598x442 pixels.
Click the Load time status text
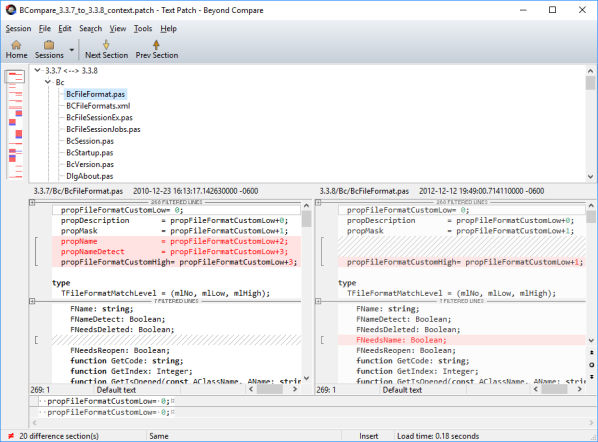(x=438, y=436)
